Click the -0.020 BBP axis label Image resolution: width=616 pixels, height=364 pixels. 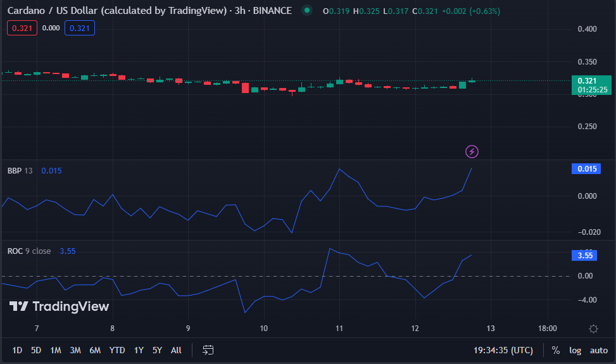tap(589, 232)
